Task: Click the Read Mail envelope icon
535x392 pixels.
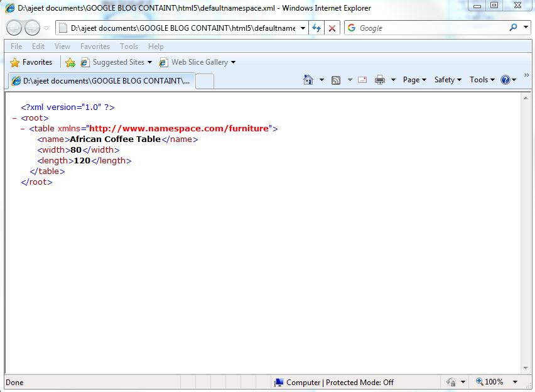Action: point(362,80)
